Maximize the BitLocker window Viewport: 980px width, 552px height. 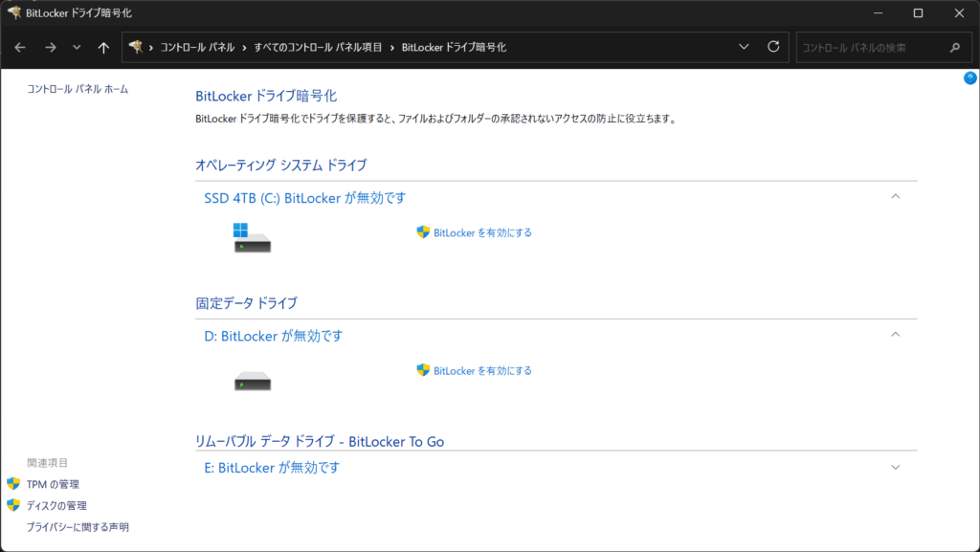[x=918, y=13]
